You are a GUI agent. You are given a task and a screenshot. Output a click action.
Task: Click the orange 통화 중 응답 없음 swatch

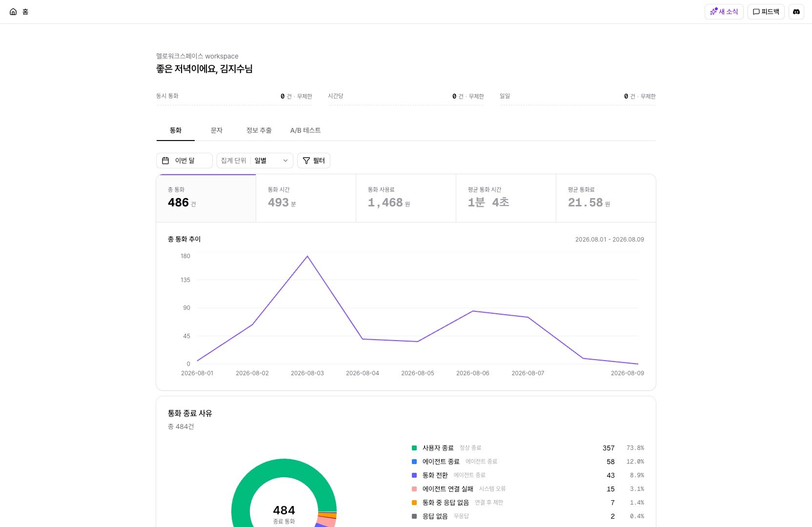point(414,503)
